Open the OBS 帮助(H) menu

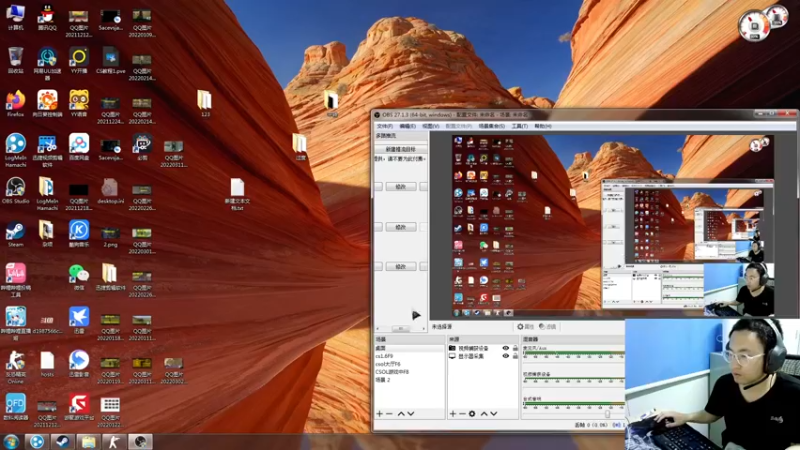(543, 126)
